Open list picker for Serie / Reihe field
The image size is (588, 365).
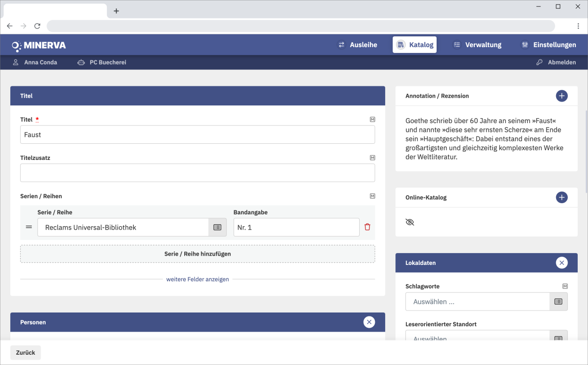point(218,227)
